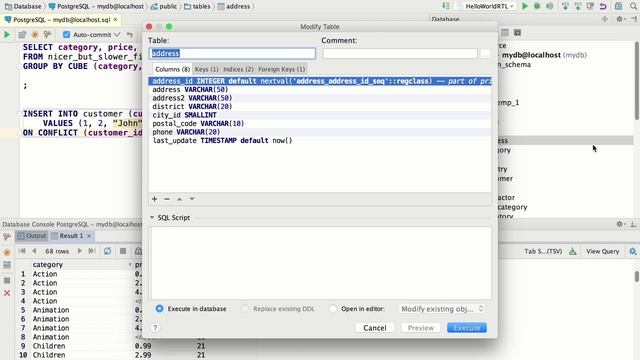Click the Execute button
Viewport: 640px width, 360px height.
click(x=467, y=328)
